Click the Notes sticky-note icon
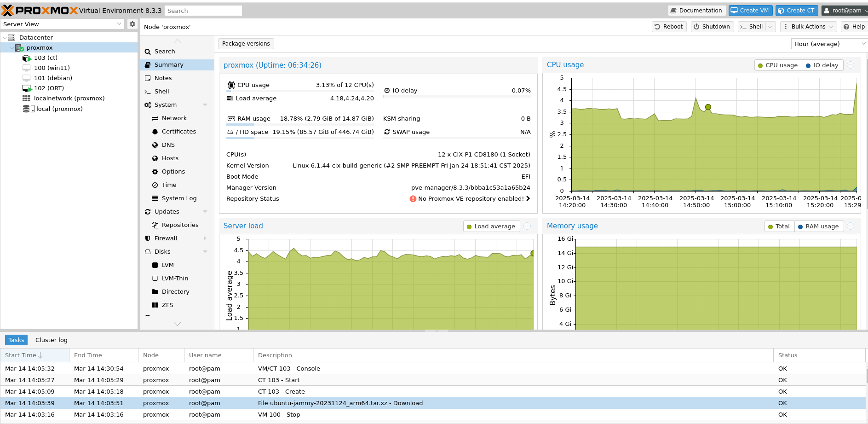 click(148, 78)
